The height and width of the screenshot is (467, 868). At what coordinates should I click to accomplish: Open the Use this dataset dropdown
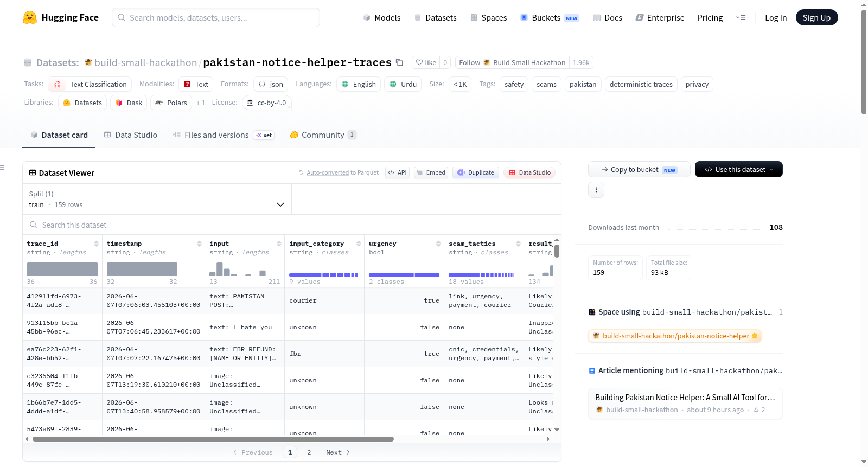(738, 169)
